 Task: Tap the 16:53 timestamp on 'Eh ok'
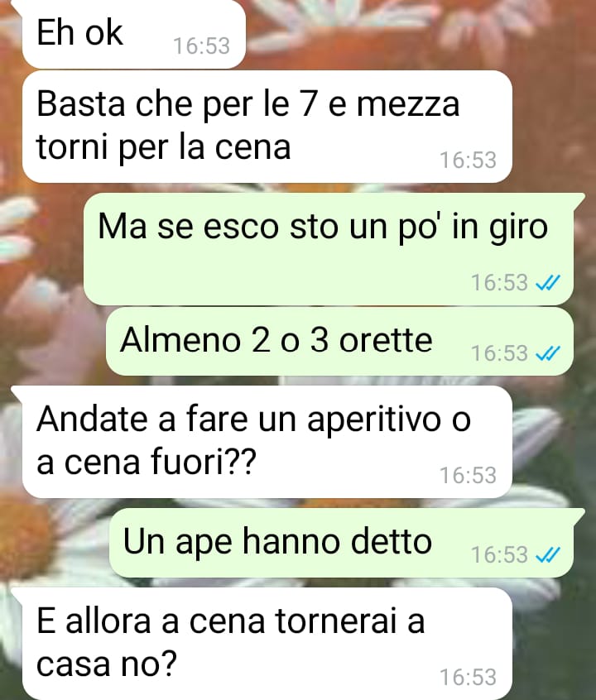coord(201,46)
